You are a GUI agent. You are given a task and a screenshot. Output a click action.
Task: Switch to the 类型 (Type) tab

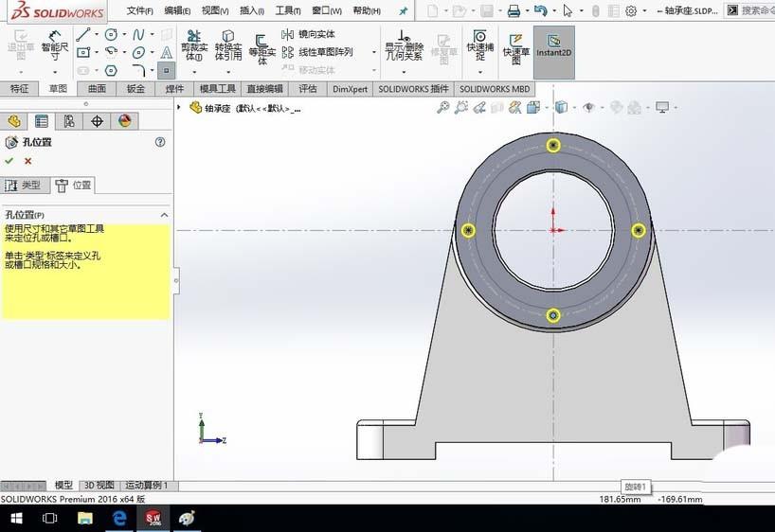pos(25,186)
